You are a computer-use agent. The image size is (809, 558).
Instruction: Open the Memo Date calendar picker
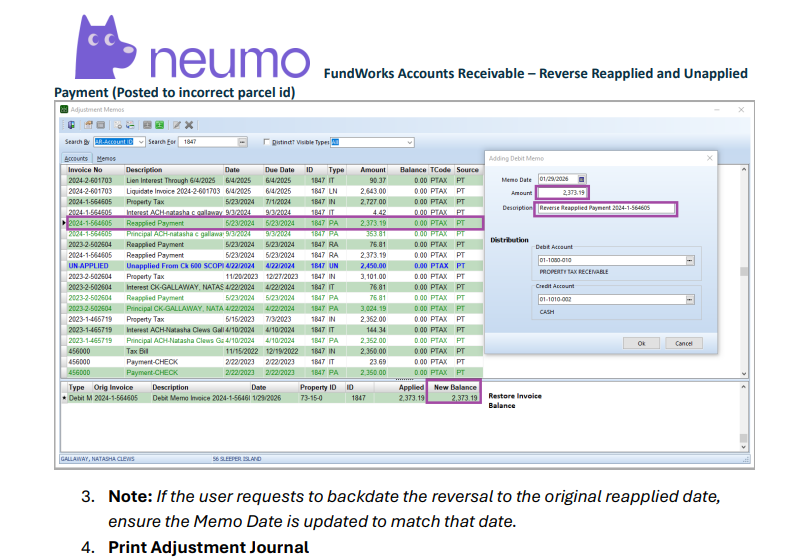point(582,179)
